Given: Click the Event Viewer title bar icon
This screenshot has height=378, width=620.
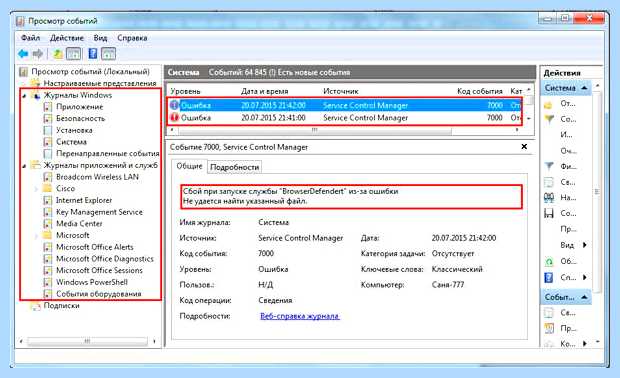Looking at the screenshot, I should 21,21.
